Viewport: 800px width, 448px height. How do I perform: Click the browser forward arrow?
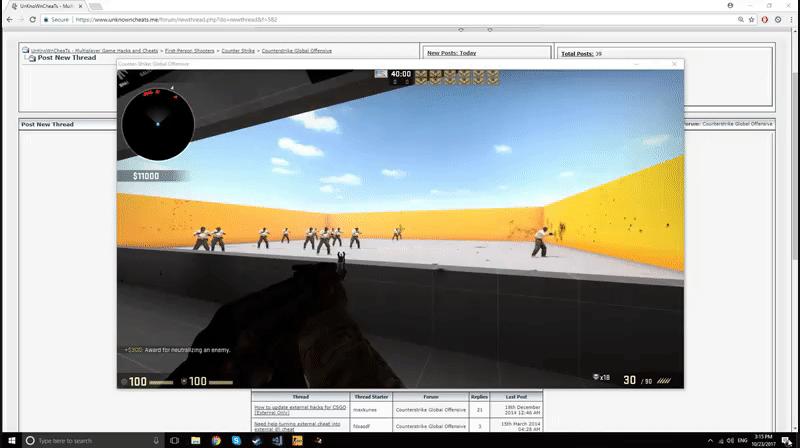pos(21,19)
